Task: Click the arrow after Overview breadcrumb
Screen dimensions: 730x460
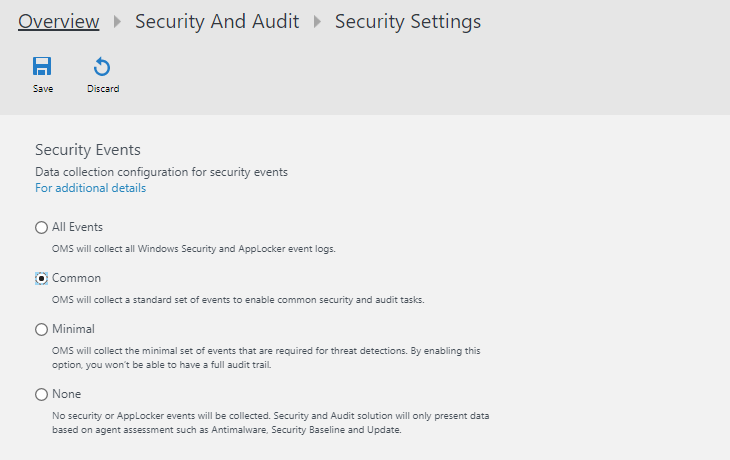Action: tap(118, 22)
